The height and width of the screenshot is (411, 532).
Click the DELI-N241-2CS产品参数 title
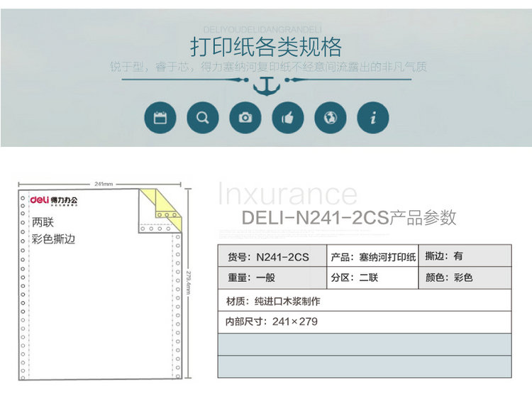pos(349,218)
